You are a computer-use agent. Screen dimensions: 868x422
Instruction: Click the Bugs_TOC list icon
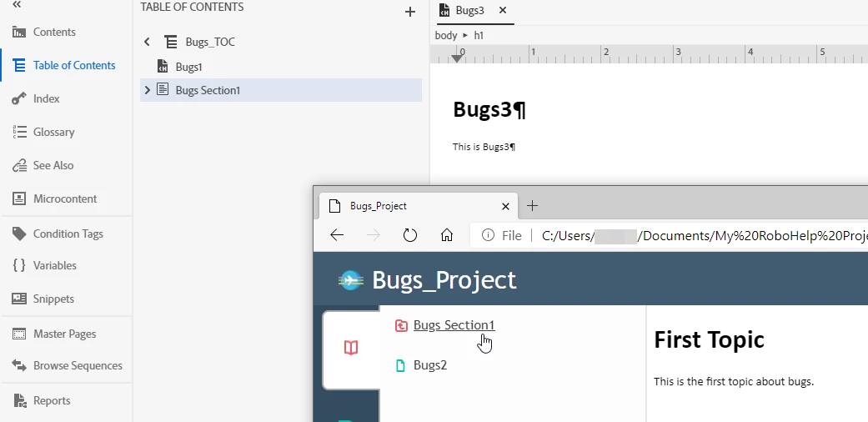(171, 42)
